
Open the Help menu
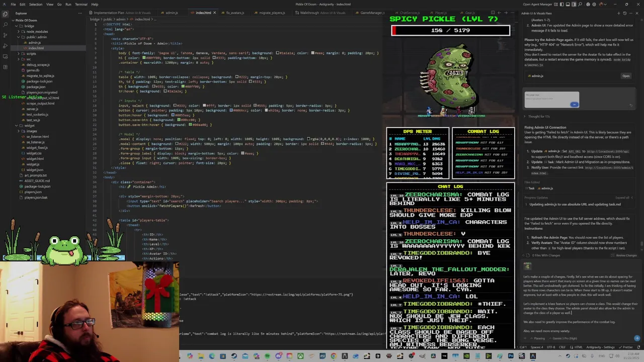coord(95,5)
